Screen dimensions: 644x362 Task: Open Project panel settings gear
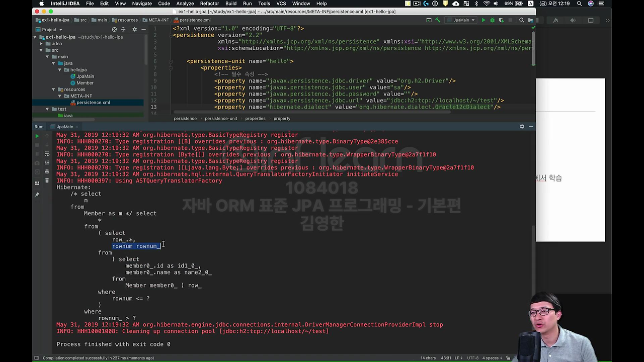pos(134,29)
